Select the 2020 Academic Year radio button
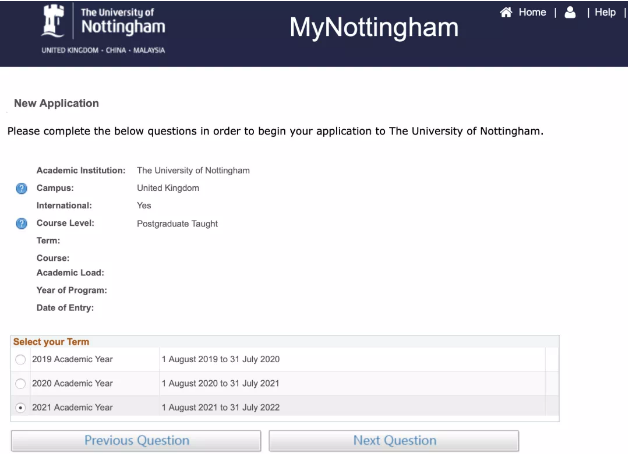The height and width of the screenshot is (454, 628). tap(21, 384)
